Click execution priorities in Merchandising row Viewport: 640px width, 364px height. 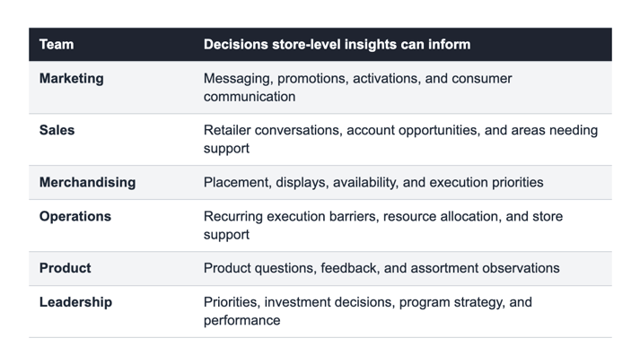click(487, 182)
